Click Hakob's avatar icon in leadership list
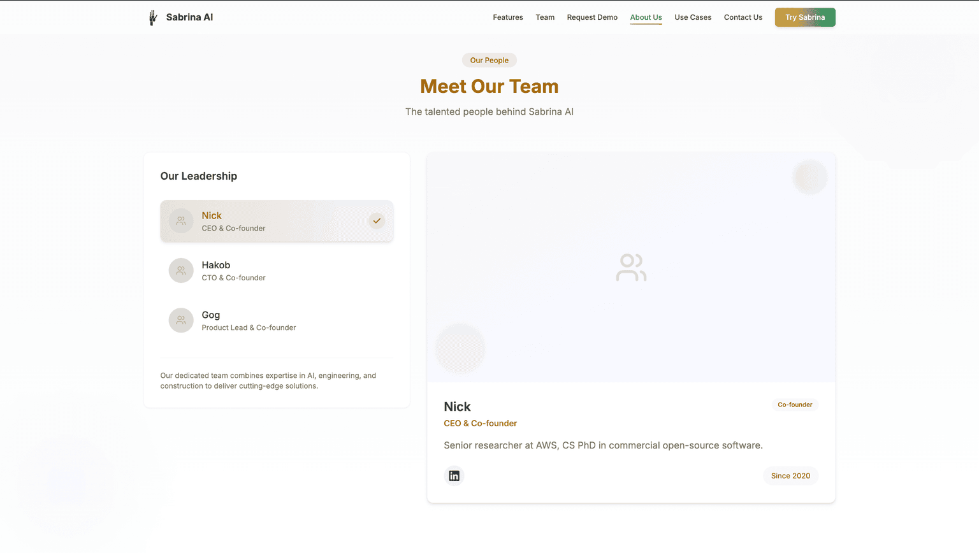979x560 pixels. coord(181,271)
